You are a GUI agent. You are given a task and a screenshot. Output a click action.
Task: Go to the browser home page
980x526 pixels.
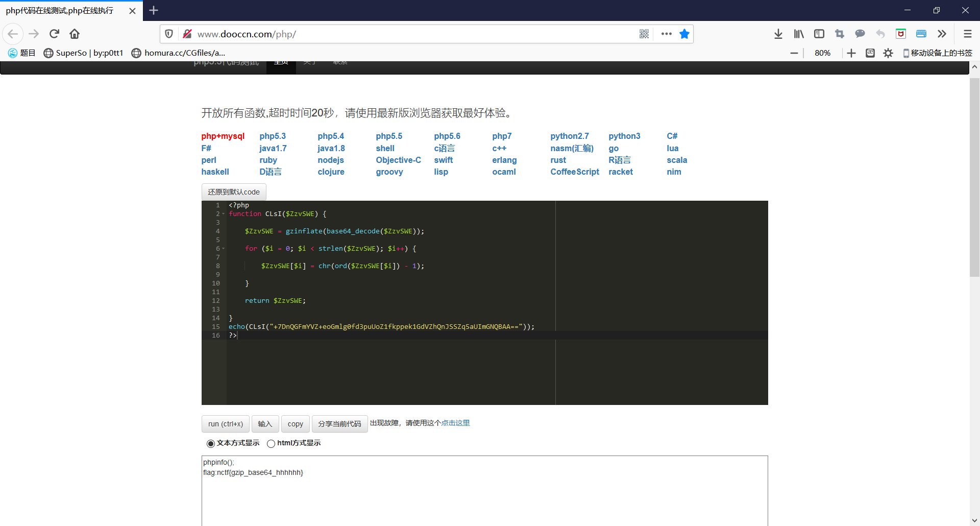click(75, 34)
